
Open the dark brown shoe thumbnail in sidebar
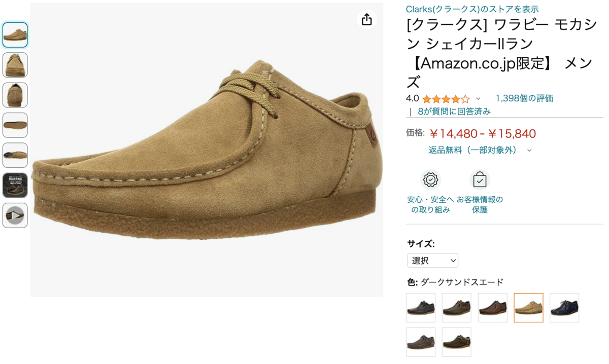tap(15, 186)
